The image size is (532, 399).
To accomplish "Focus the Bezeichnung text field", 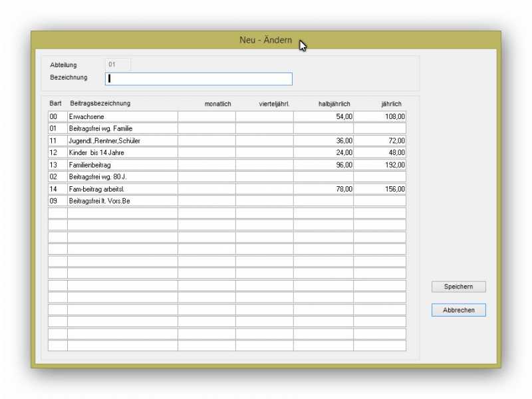I will [x=198, y=78].
